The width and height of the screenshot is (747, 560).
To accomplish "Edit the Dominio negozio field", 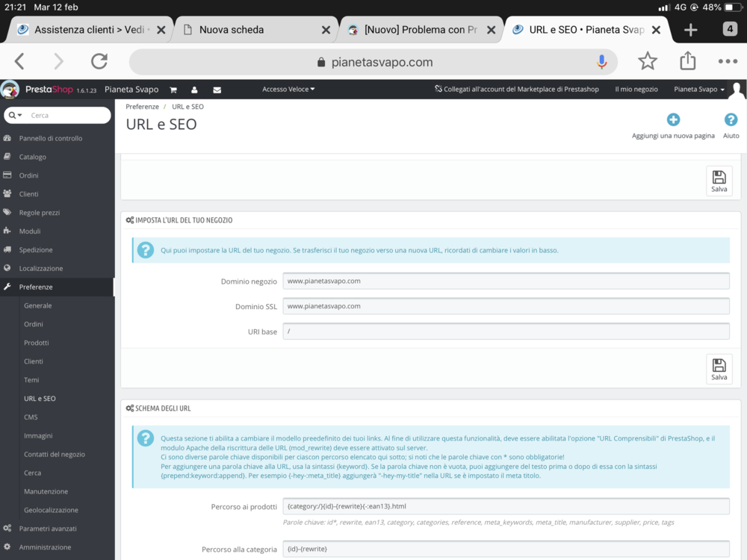I will pos(506,281).
